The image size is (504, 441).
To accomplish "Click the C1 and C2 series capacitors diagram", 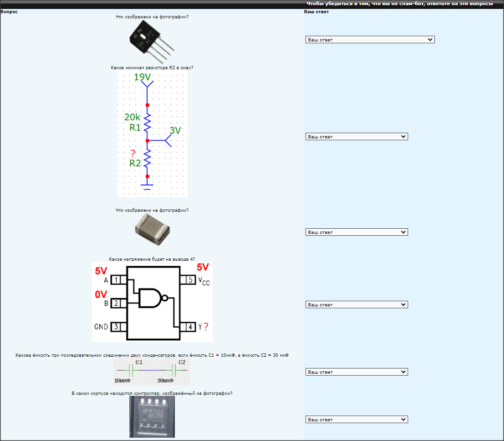I will point(152,372).
